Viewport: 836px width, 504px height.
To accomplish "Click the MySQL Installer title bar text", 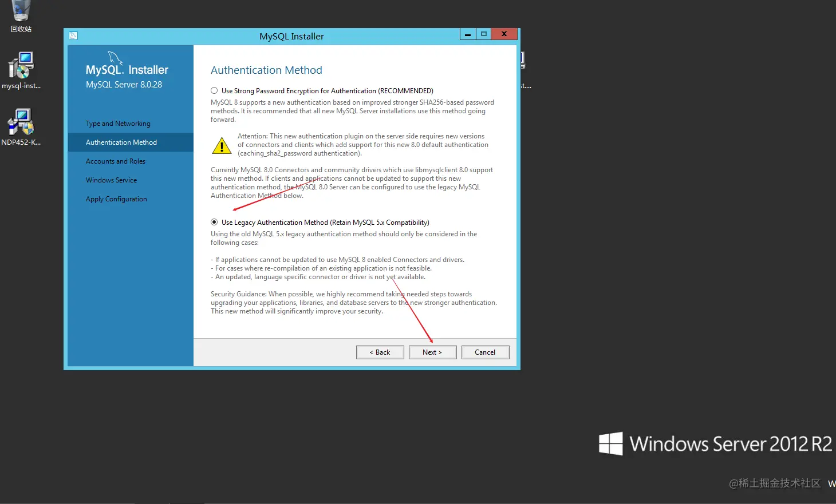I will [291, 36].
